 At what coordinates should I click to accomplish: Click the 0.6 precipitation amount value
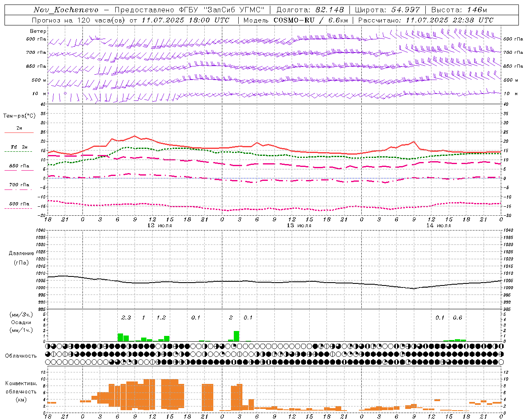[x=457, y=317]
